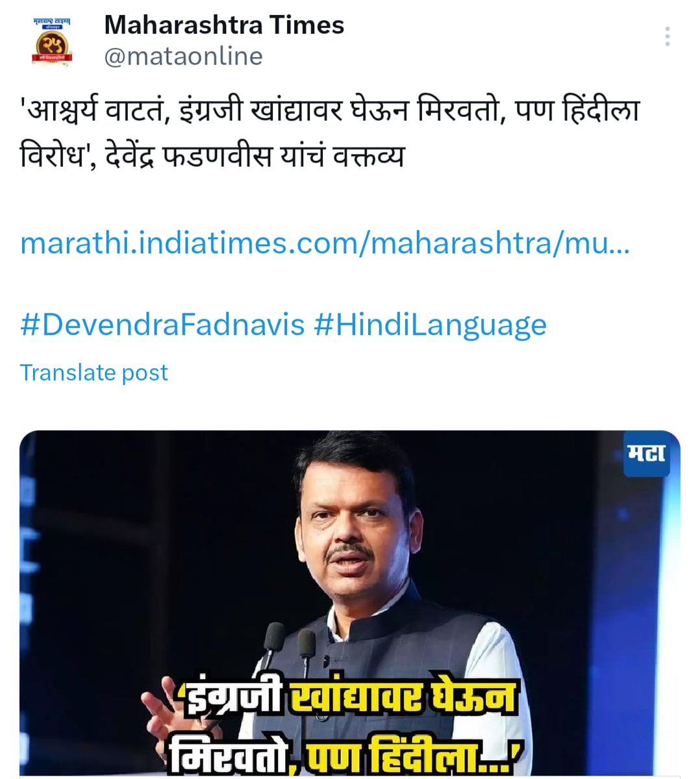Image resolution: width=700 pixels, height=779 pixels.
Task: Open the @mataonline handle
Action: click(183, 56)
